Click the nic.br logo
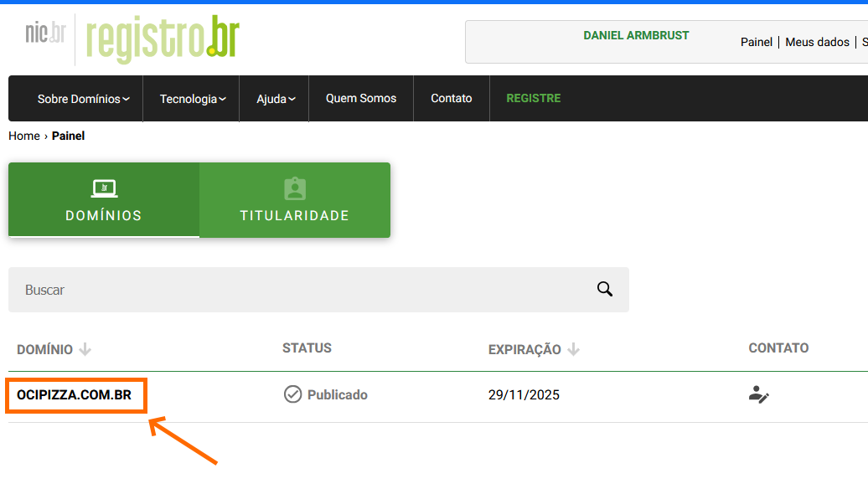The height and width of the screenshot is (489, 868). tap(45, 33)
